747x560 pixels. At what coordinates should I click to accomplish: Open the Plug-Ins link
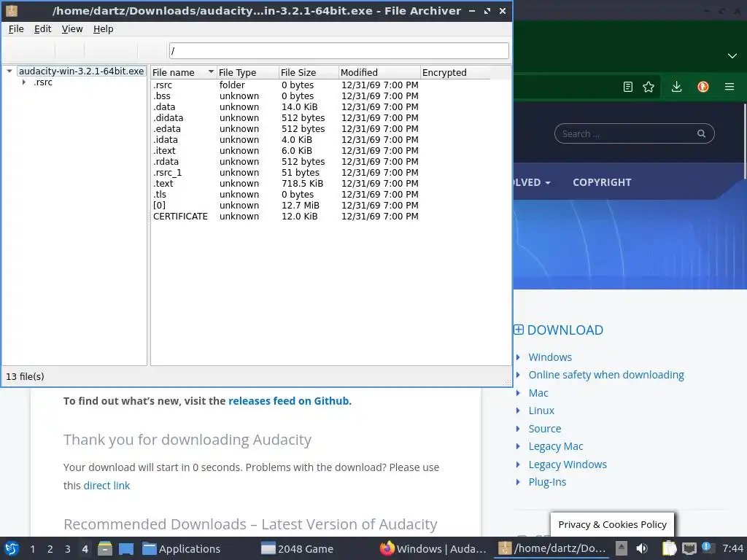547,482
